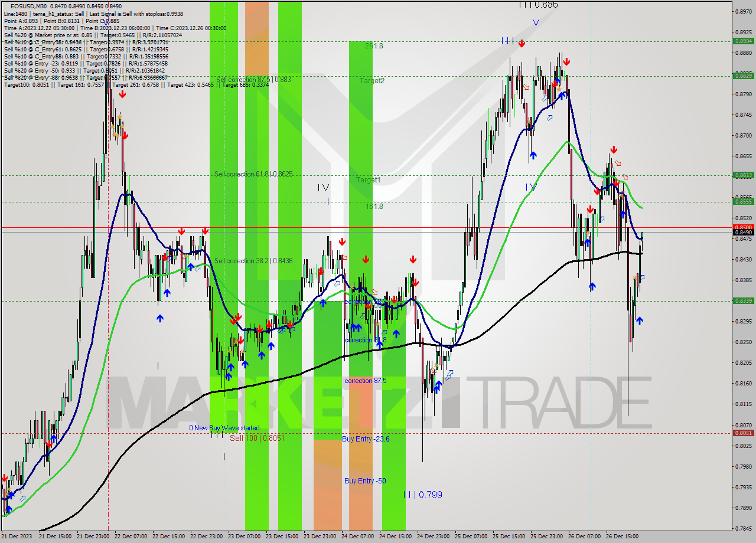
Task: Click the 'I I I 0.886' wave label
Action: point(538,5)
